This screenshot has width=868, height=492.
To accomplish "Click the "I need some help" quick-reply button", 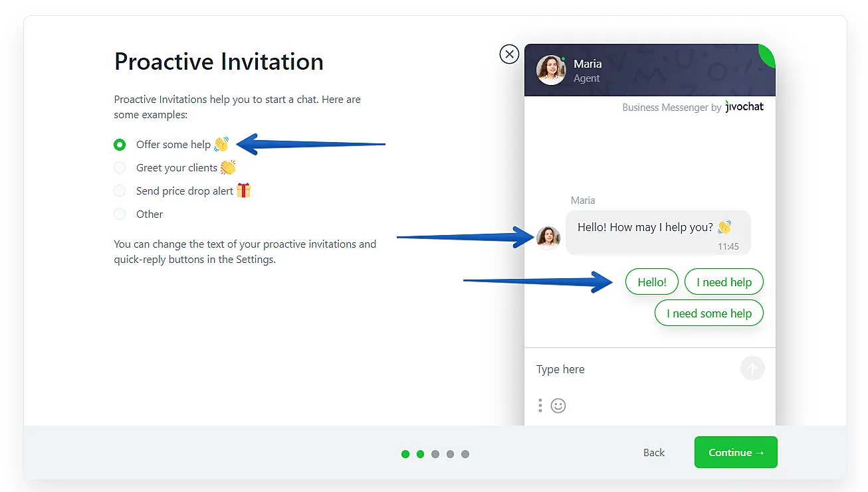I will click(709, 313).
